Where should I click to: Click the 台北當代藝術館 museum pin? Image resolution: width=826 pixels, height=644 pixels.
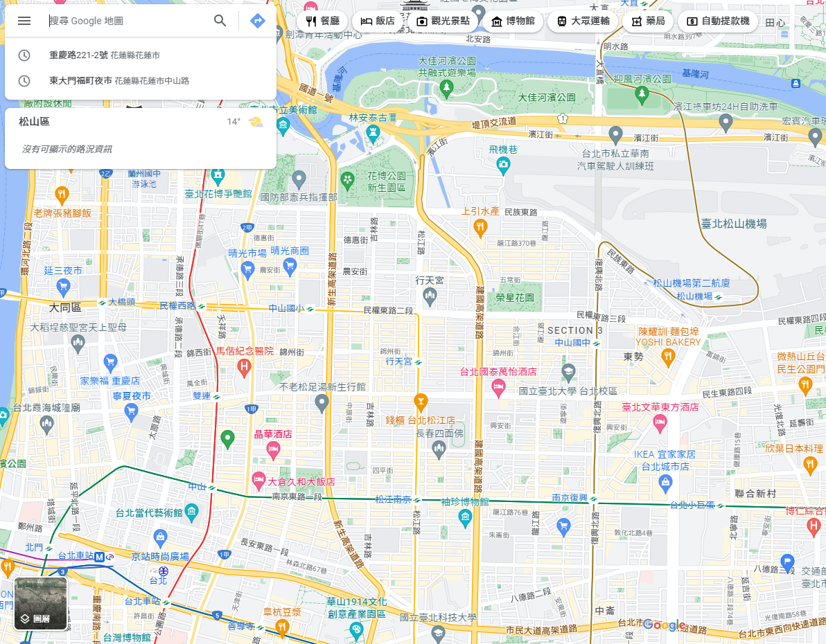(x=192, y=511)
